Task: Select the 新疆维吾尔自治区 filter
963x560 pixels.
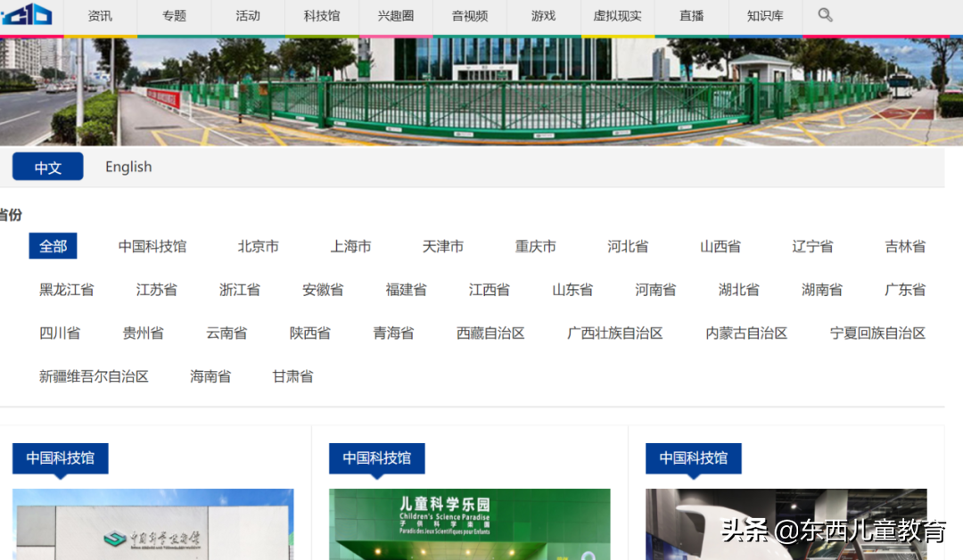Action: pos(93,375)
